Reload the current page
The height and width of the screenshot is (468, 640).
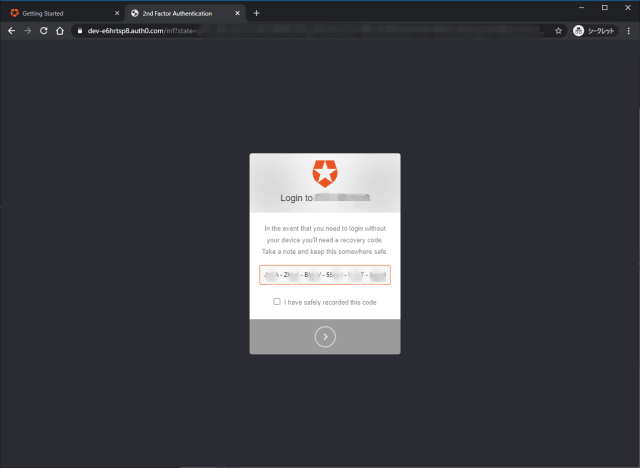pyautogui.click(x=44, y=31)
